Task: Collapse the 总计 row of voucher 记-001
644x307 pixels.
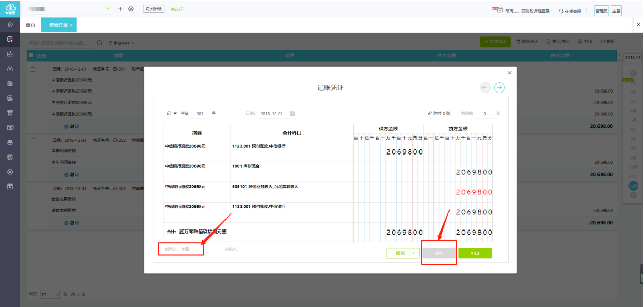Action: tap(66, 126)
